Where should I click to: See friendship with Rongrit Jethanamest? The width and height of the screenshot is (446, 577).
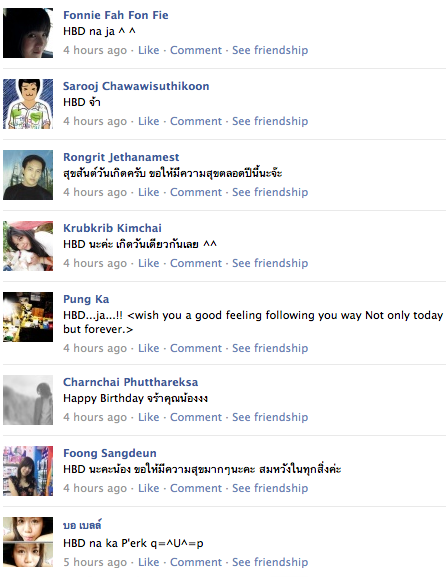click(x=270, y=192)
